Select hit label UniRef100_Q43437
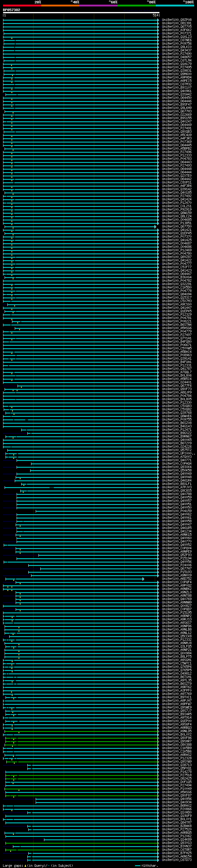 pyautogui.click(x=177, y=50)
